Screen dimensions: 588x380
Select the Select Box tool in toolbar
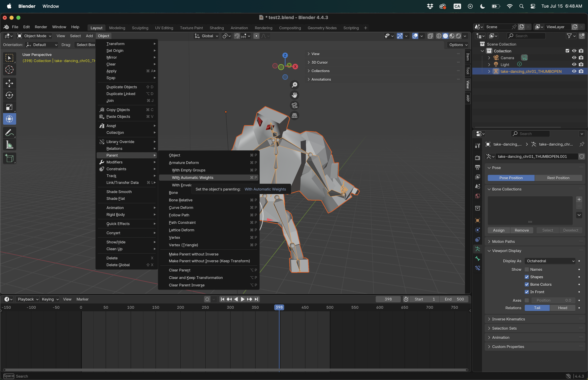(9, 58)
